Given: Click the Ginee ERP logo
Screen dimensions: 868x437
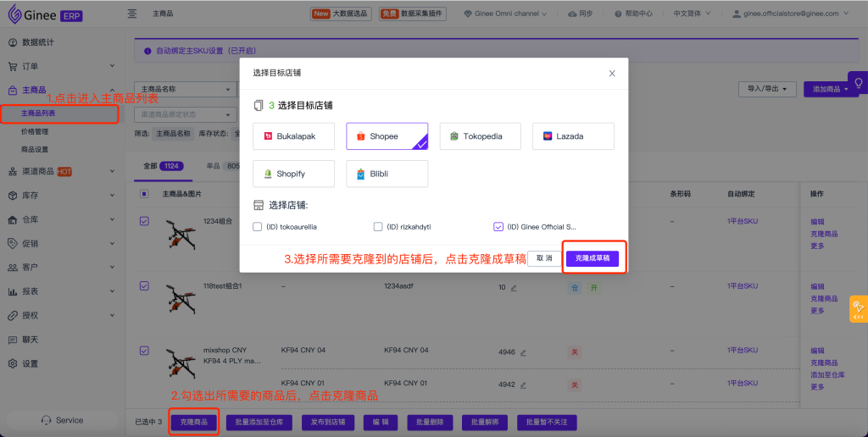Looking at the screenshot, I should point(46,14).
